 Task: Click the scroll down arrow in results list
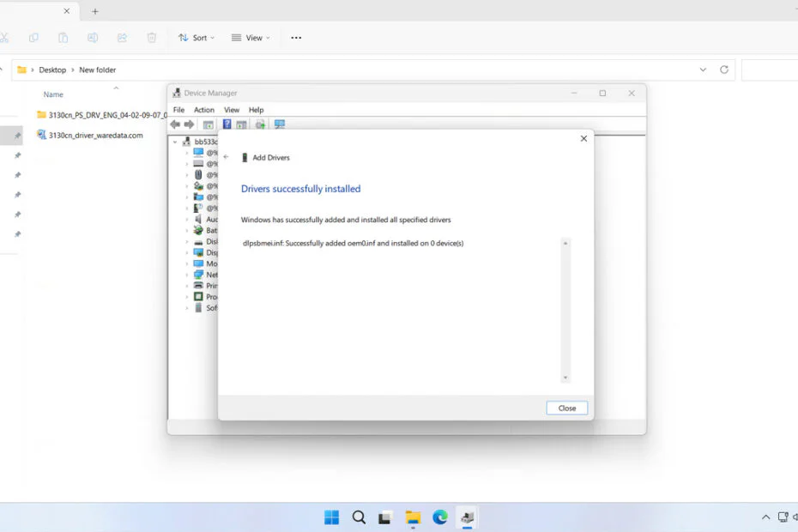(x=565, y=378)
